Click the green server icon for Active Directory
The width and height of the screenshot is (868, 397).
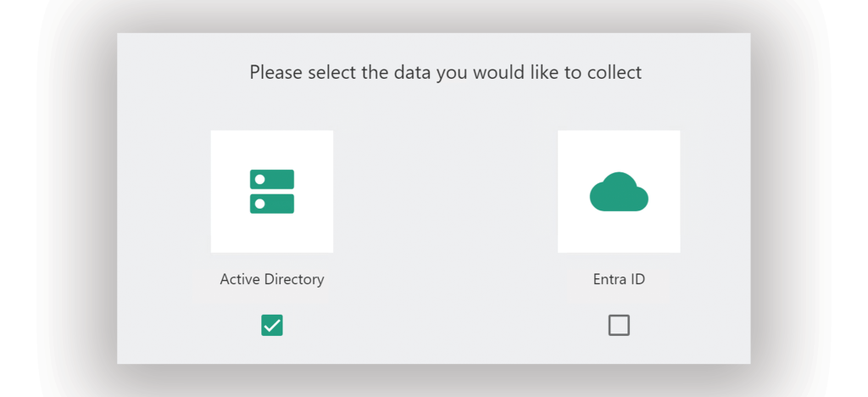[x=272, y=192]
